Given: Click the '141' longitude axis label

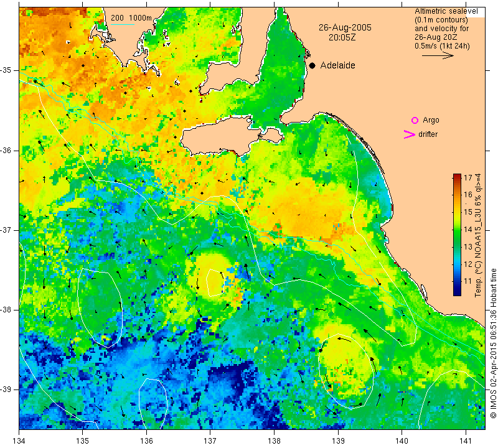Looking at the screenshot, I should point(466,441).
